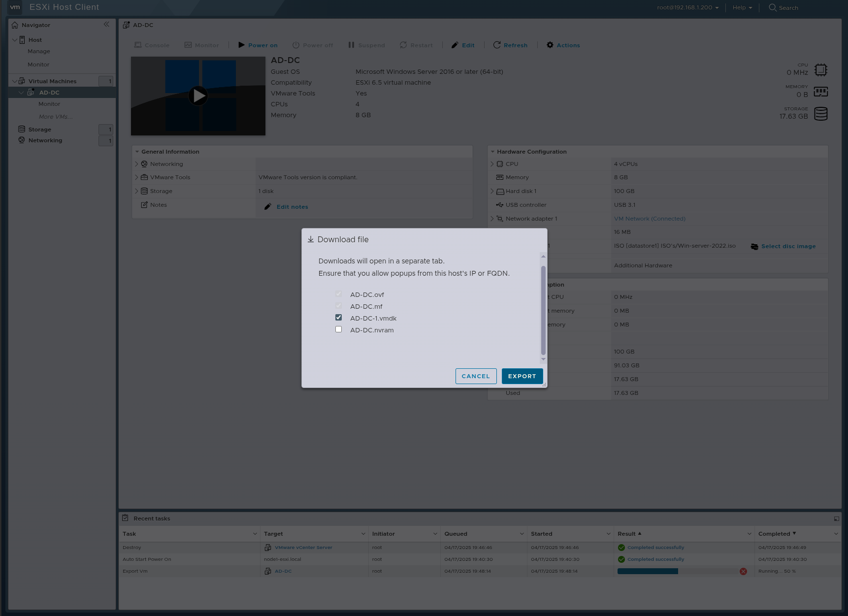Viewport: 848px width, 616px height.
Task: Uncheck the AD-DC-1.vmdk checkbox
Action: point(338,317)
